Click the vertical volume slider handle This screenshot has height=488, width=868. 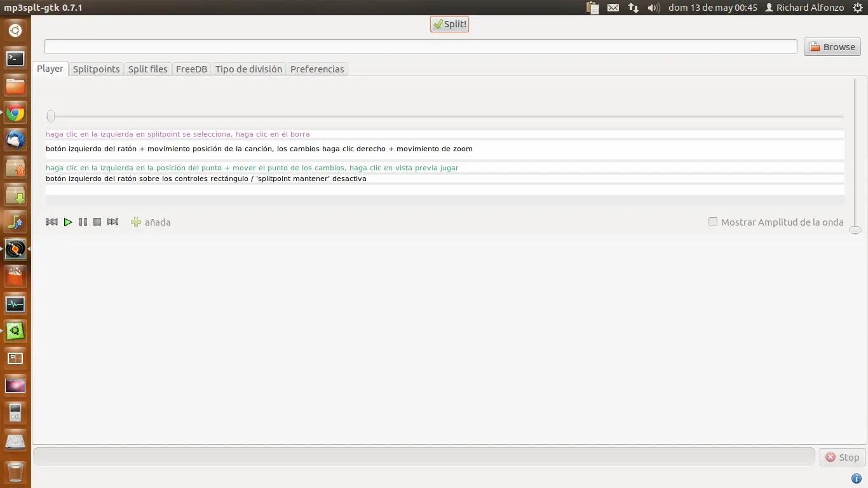(x=855, y=230)
